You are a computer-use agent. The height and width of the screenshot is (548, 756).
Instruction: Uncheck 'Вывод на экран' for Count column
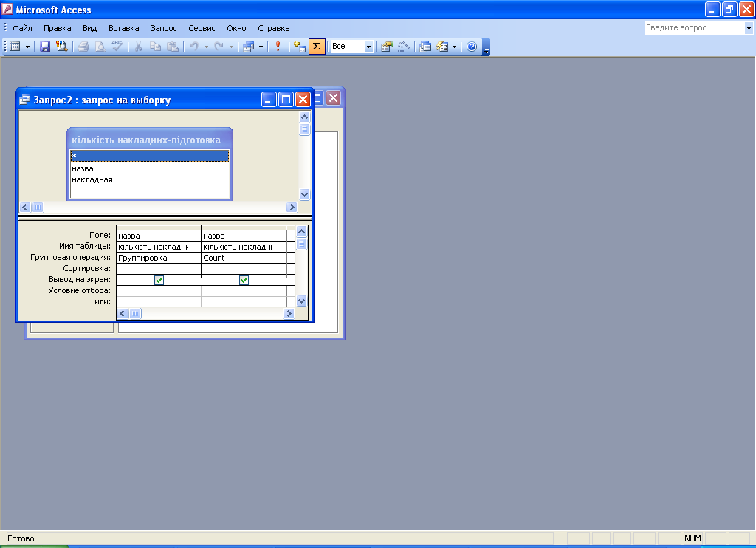click(x=244, y=280)
